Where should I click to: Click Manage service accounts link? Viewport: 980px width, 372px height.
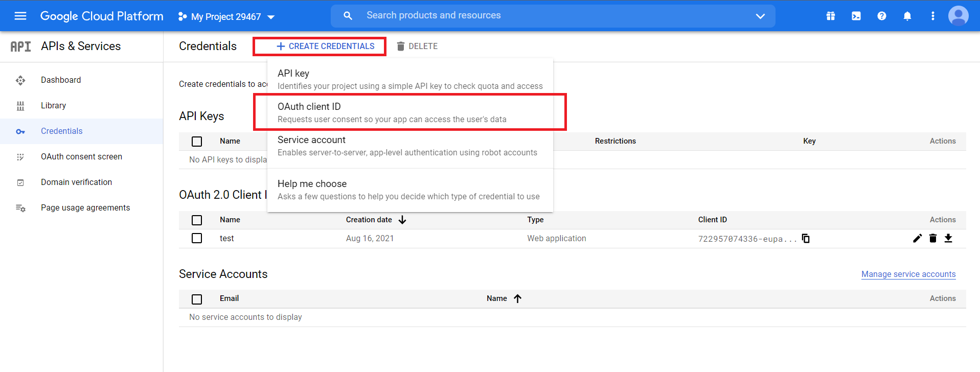pos(908,274)
